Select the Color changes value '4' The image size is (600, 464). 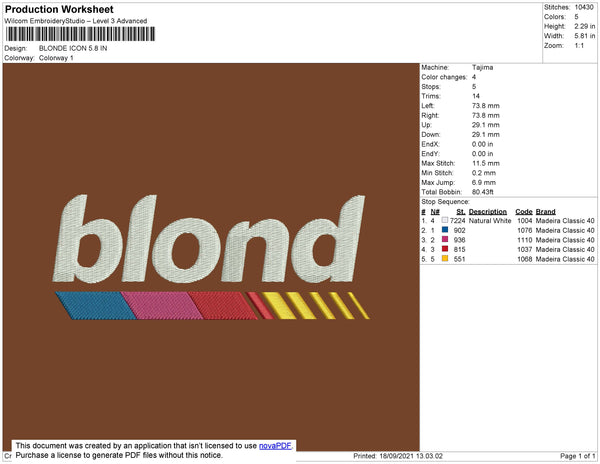coord(474,77)
